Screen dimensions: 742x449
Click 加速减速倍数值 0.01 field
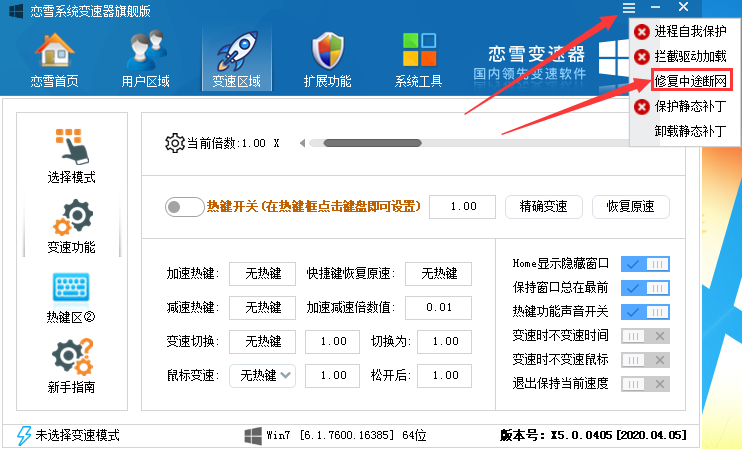pos(439,308)
